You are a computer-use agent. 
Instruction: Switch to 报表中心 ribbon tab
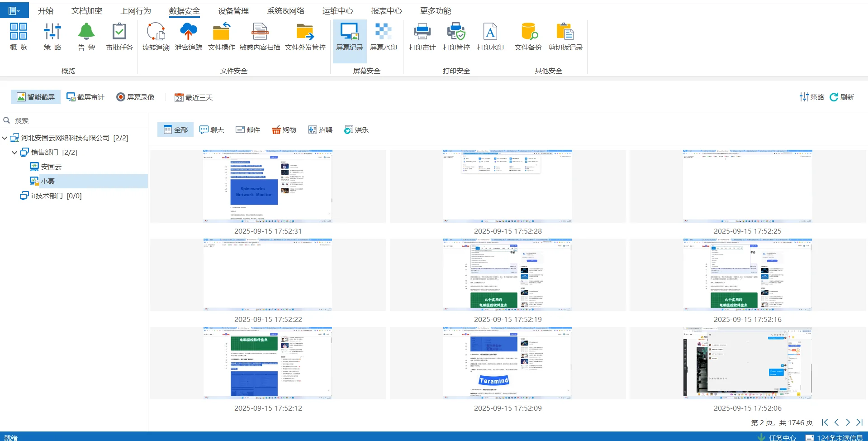387,11
